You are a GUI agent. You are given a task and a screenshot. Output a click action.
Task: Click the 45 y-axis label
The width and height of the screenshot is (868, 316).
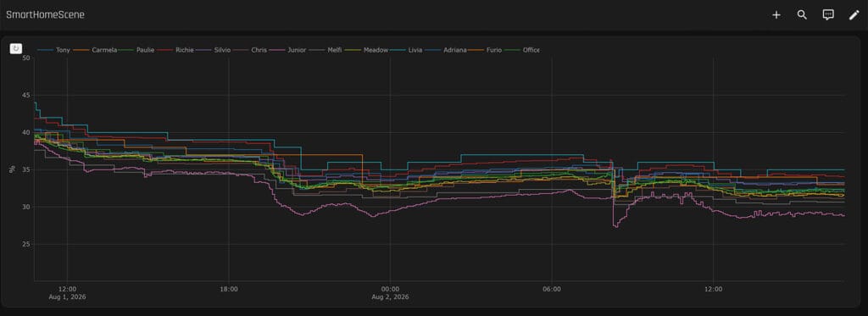click(x=26, y=95)
